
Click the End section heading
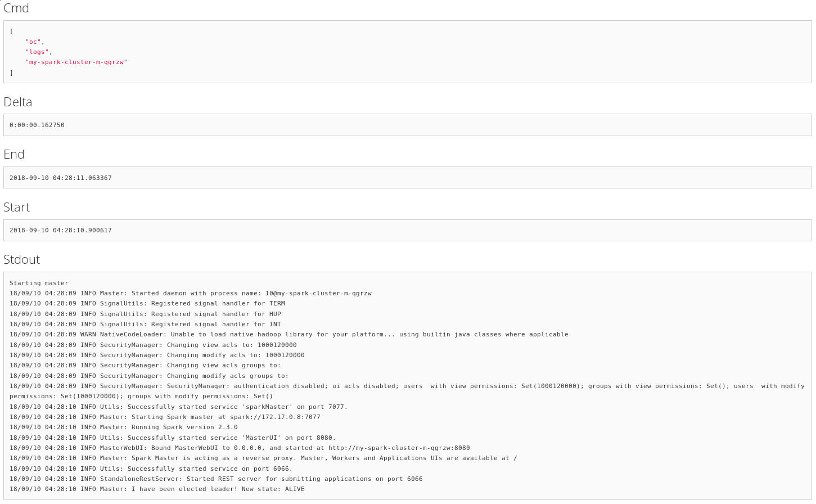tap(14, 155)
